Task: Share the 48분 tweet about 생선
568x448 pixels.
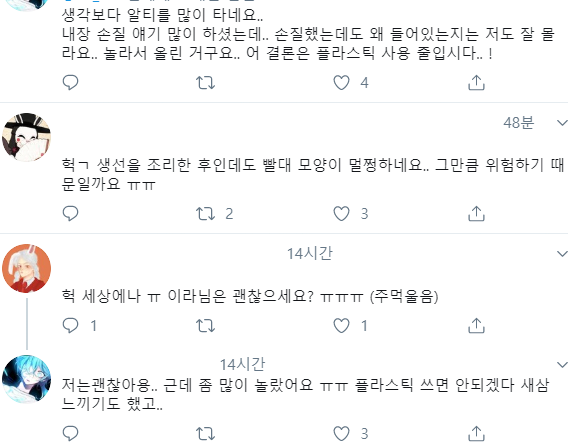Action: pos(476,214)
